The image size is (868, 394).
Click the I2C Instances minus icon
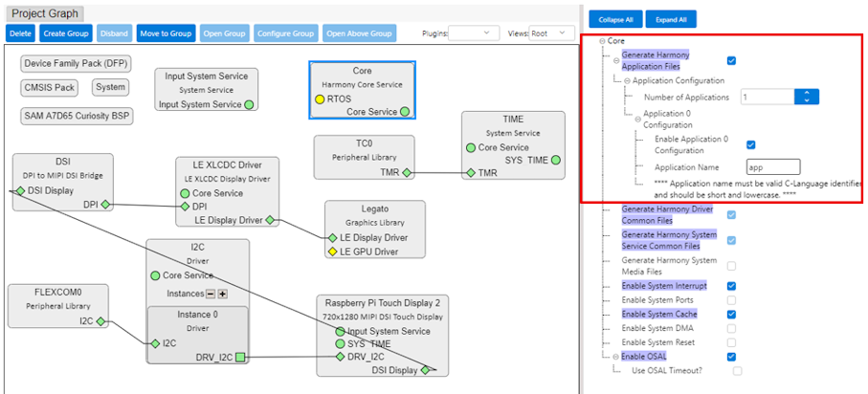(x=211, y=294)
